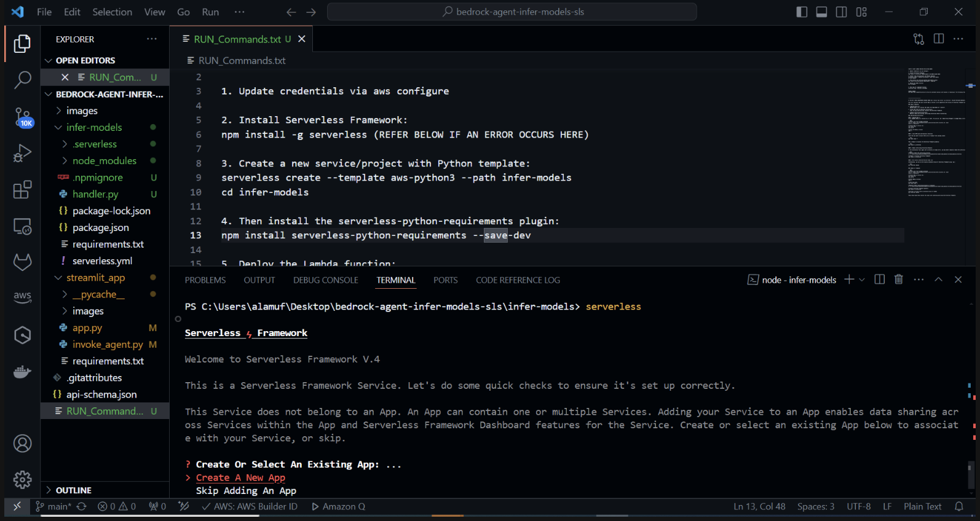Add a new terminal with plus icon
This screenshot has height=521, width=980.
849,280
